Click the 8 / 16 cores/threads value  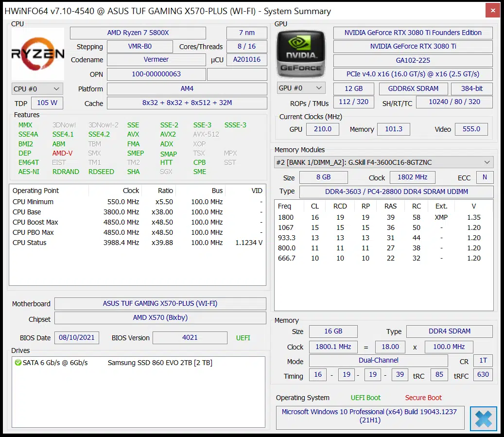[246, 46]
